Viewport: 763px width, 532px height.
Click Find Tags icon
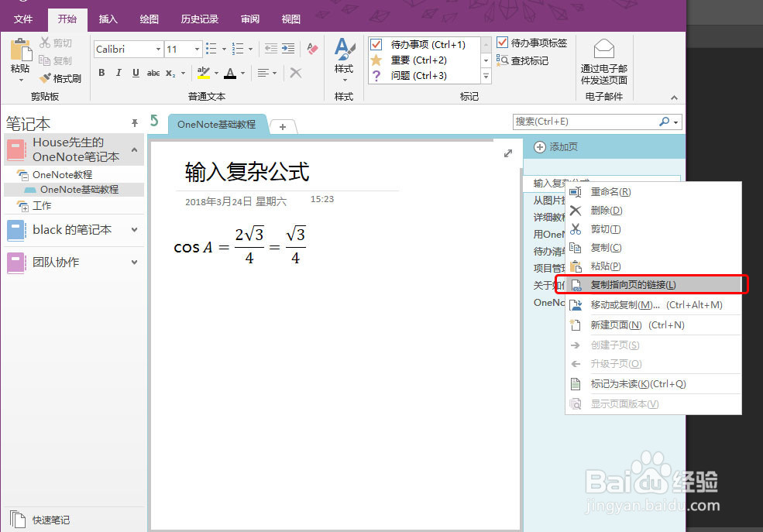(x=502, y=60)
